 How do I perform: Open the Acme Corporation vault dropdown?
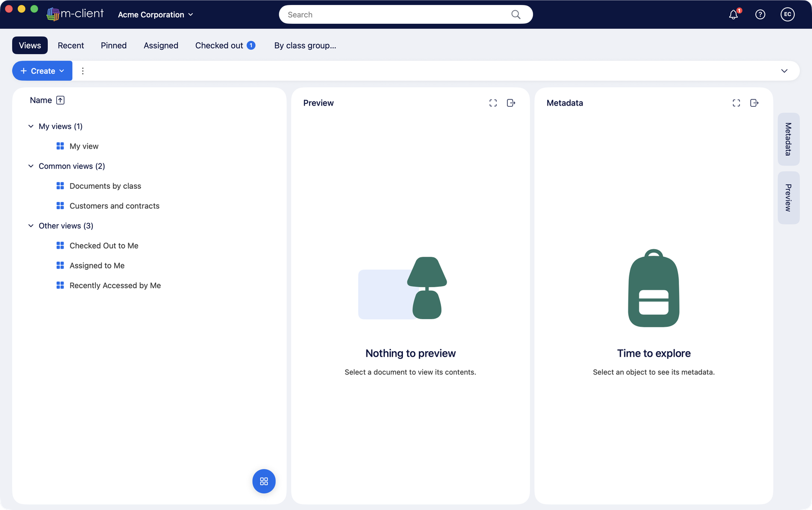155,15
